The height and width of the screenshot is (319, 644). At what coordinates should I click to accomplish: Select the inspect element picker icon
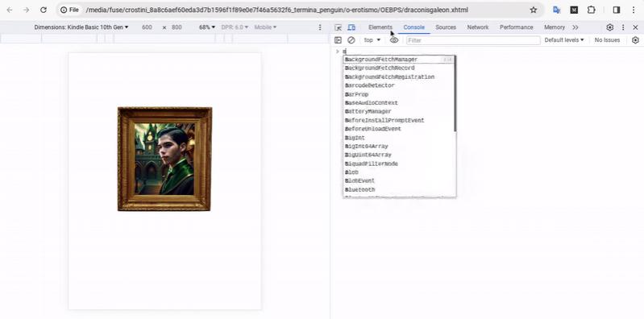[338, 27]
